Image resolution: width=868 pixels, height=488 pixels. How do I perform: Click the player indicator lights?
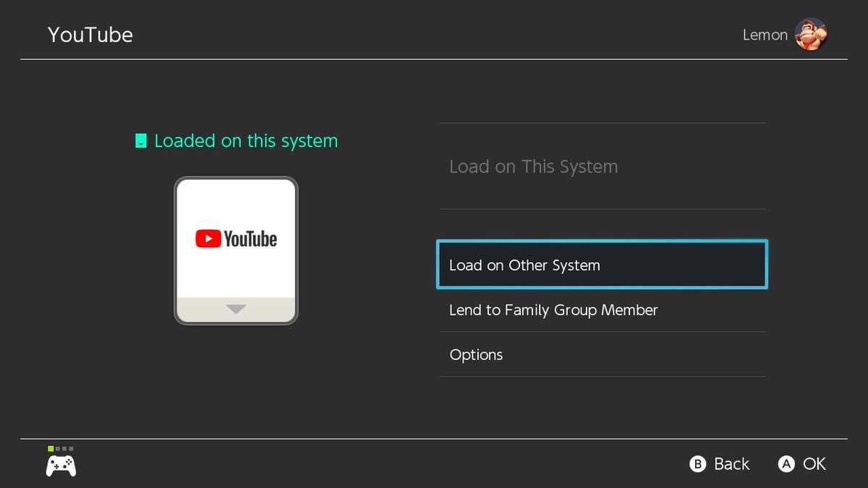tap(61, 449)
